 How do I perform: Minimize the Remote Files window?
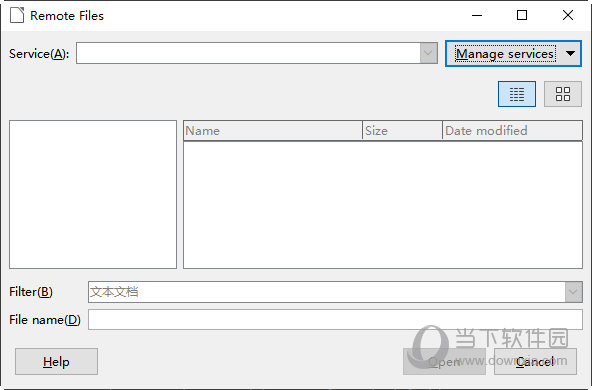tap(477, 15)
